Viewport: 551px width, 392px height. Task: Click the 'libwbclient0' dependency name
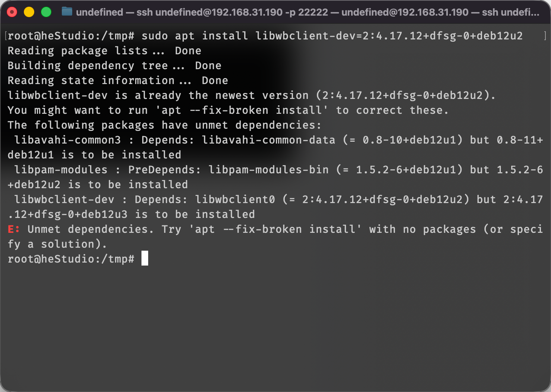coord(235,199)
